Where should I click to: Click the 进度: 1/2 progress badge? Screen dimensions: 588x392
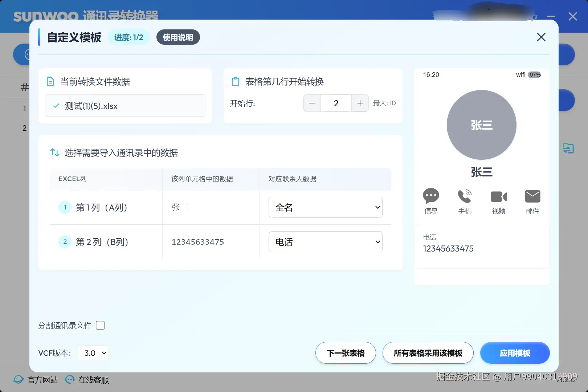pos(128,37)
